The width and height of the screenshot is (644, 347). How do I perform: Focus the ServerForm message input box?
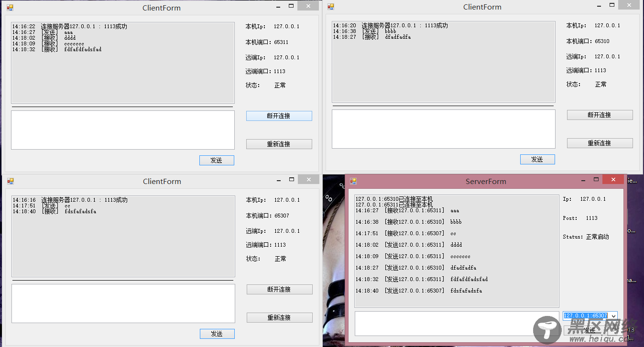click(456, 324)
